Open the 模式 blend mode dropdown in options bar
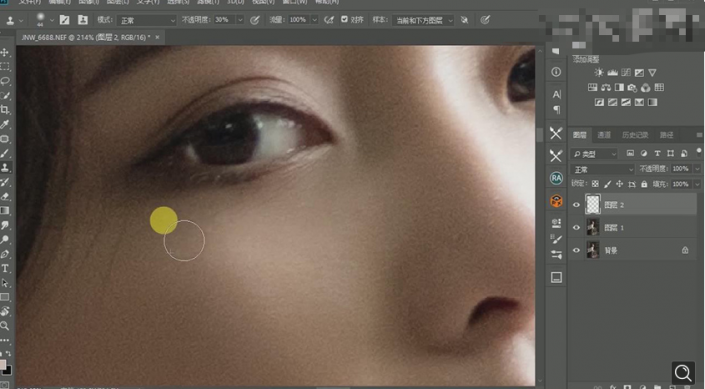The width and height of the screenshot is (705, 389). point(147,20)
